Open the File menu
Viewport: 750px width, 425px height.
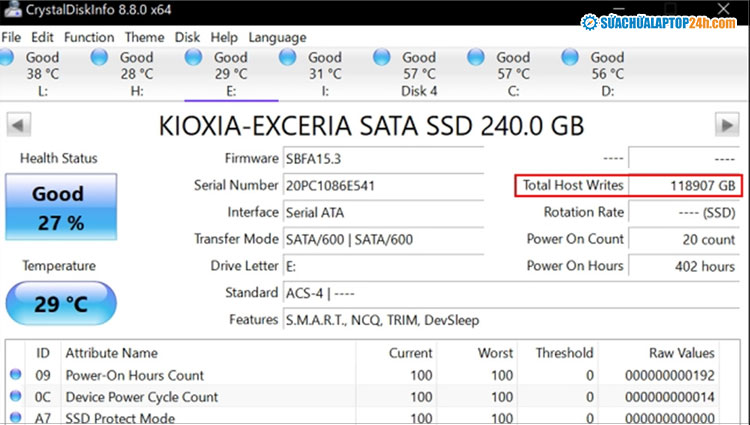tap(11, 37)
